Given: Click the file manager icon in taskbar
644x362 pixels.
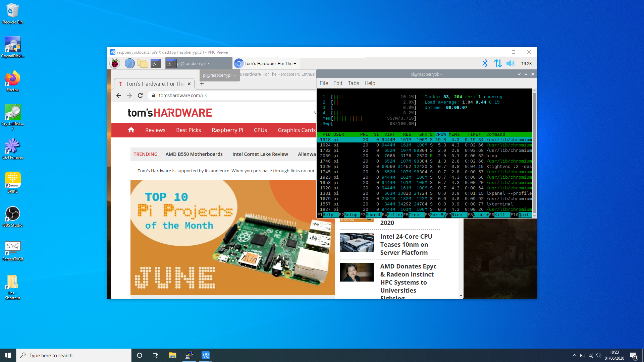Looking at the screenshot, I should click(172, 355).
